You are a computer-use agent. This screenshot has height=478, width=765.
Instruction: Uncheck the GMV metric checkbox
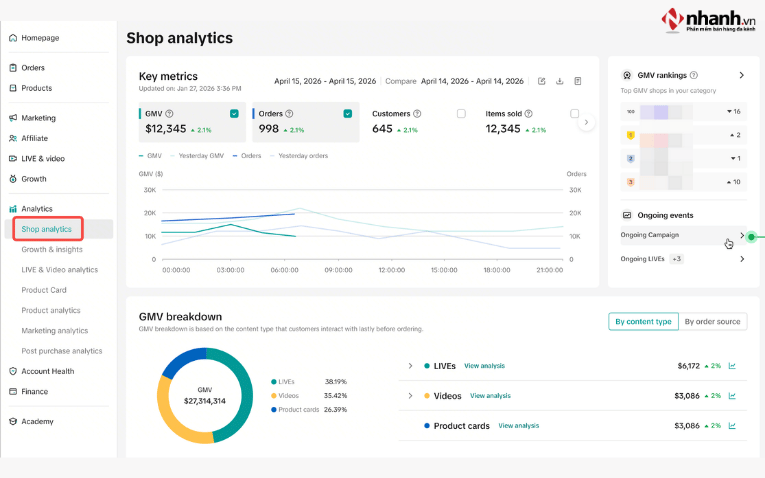pyautogui.click(x=234, y=114)
